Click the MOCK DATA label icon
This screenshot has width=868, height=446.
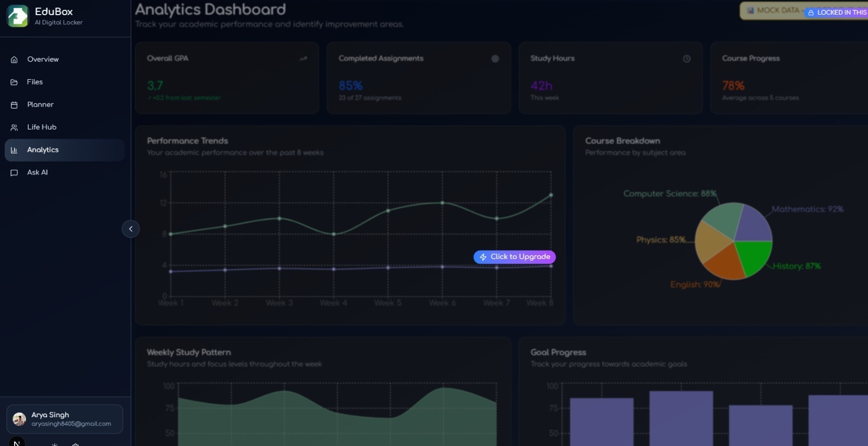pyautogui.click(x=751, y=10)
